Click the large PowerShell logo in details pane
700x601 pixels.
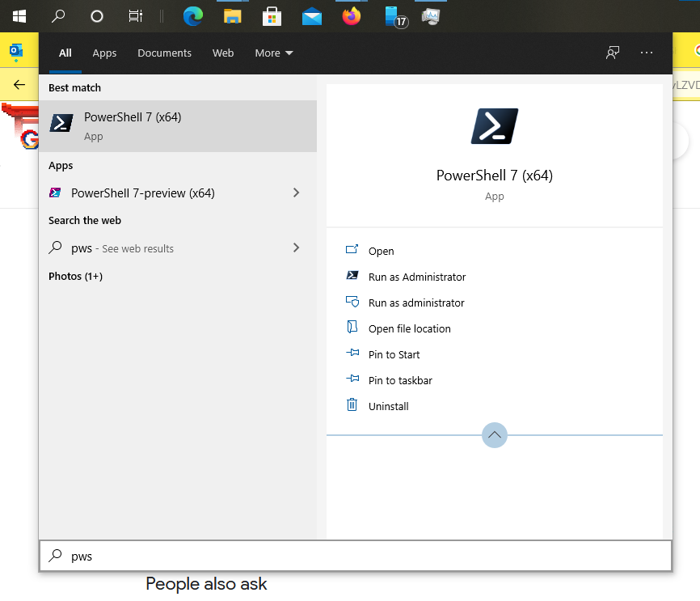494,126
